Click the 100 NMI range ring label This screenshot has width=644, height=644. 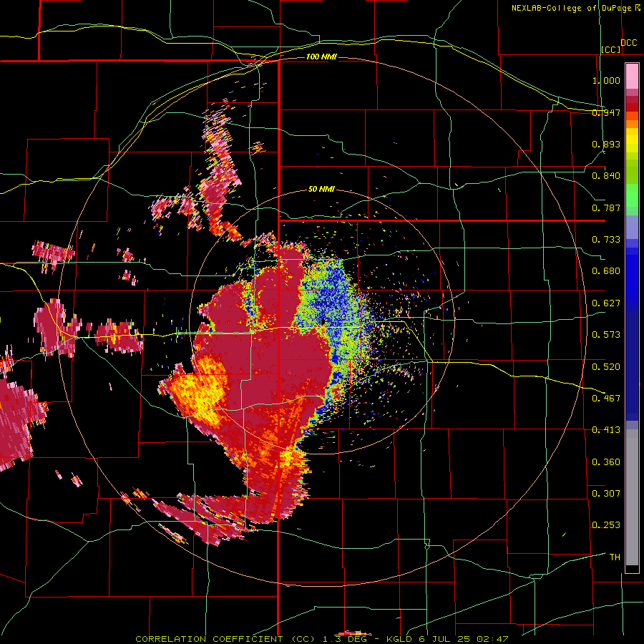(321, 57)
